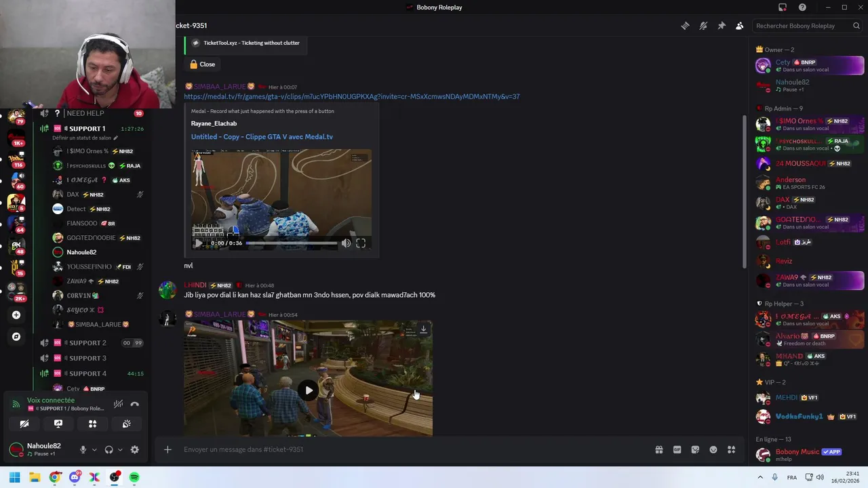
Task: Open the soundboard in voice panel
Action: (126, 424)
